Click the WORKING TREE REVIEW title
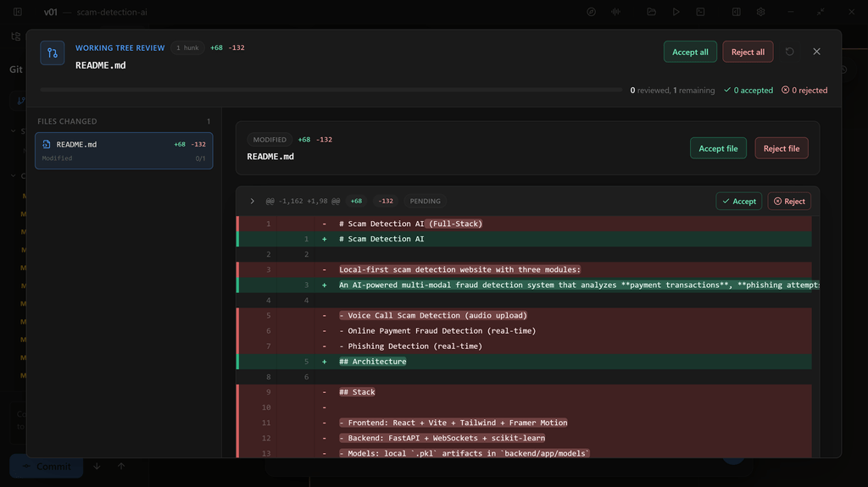The height and width of the screenshot is (487, 868). (120, 47)
